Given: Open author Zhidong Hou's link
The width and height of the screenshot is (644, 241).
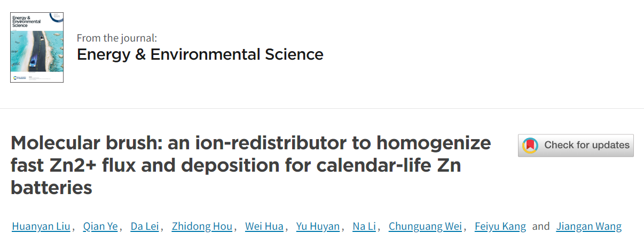Looking at the screenshot, I should [202, 227].
